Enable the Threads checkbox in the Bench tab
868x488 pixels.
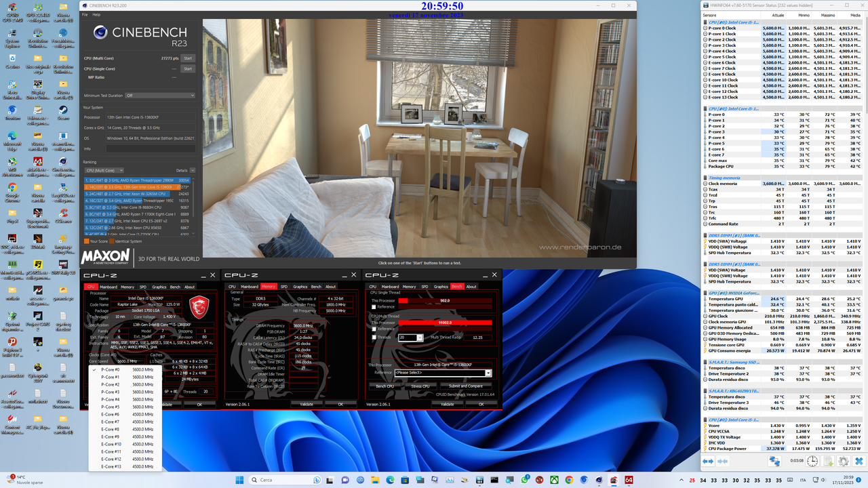point(374,338)
